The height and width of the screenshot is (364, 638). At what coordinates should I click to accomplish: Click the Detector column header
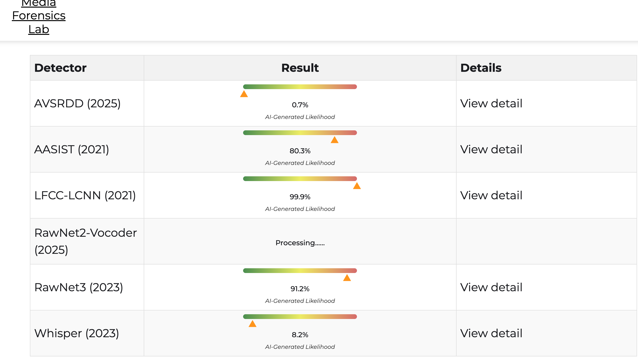click(x=60, y=68)
